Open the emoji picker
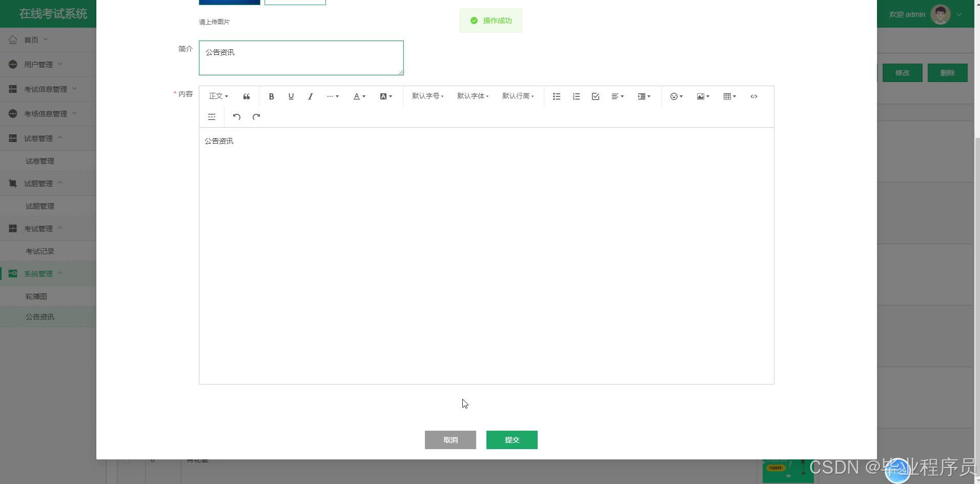Image resolution: width=980 pixels, height=484 pixels. coord(677,96)
